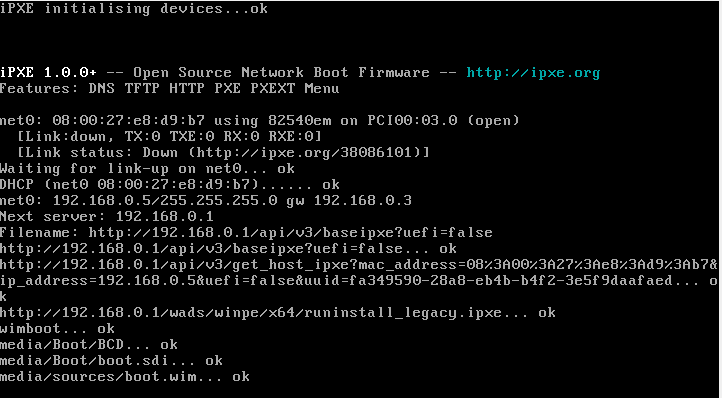The height and width of the screenshot is (398, 722).
Task: Click the 'media/sources/boot.wim... ok' line
Action: (125, 377)
